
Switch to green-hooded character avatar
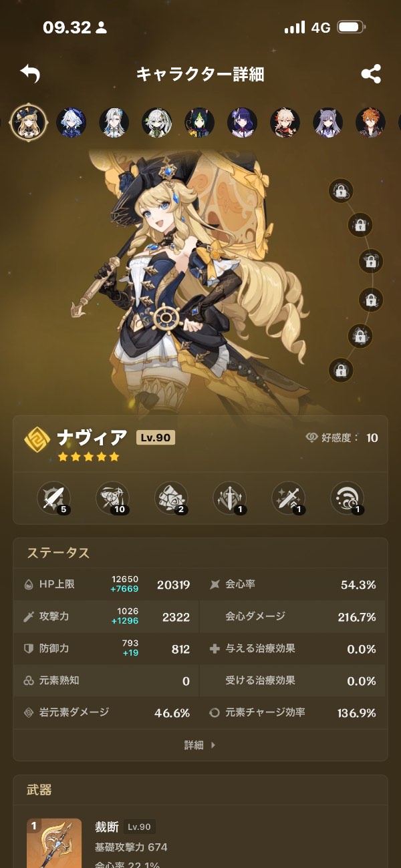200,123
